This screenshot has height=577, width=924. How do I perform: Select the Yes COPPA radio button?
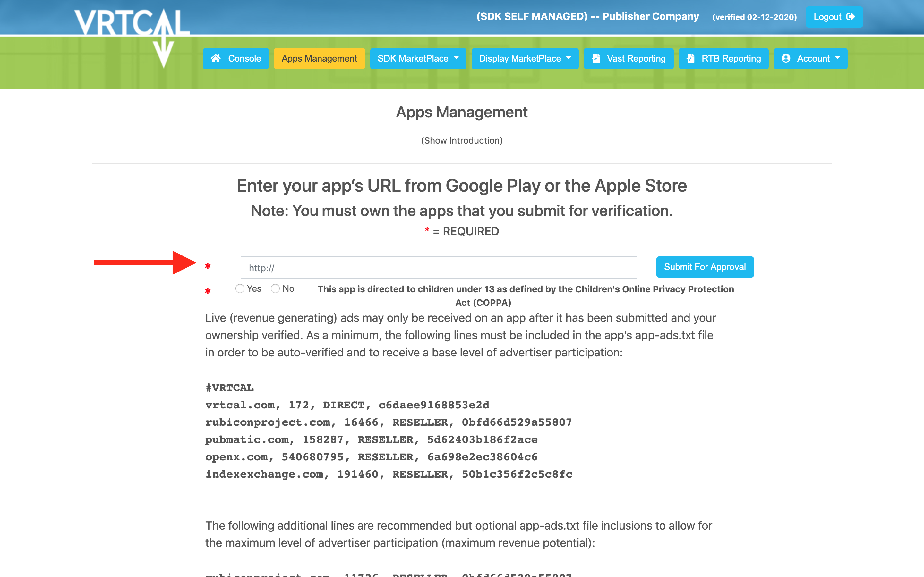click(x=240, y=289)
